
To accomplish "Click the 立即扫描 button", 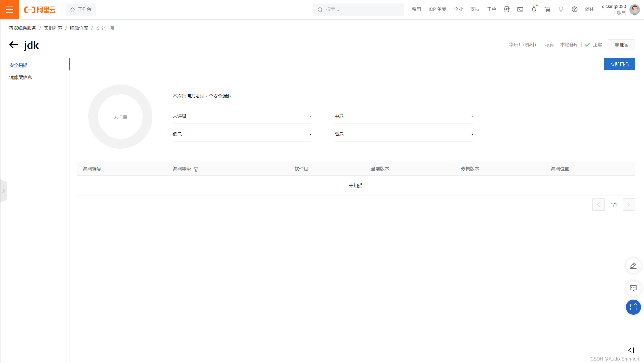I will pyautogui.click(x=619, y=64).
